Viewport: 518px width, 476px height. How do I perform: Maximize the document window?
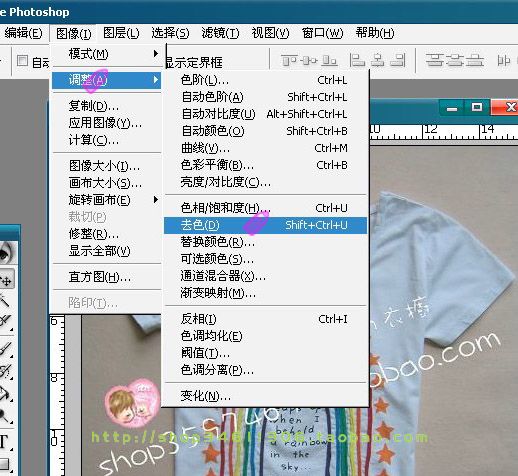pyautogui.click(x=477, y=107)
